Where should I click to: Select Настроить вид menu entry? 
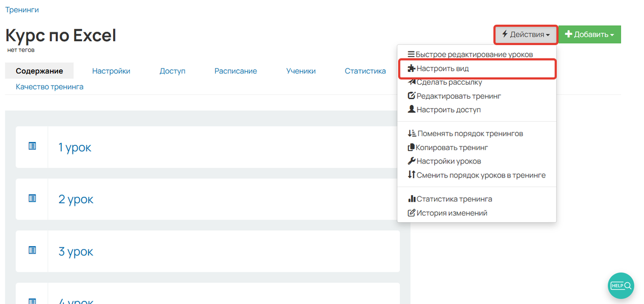(477, 69)
